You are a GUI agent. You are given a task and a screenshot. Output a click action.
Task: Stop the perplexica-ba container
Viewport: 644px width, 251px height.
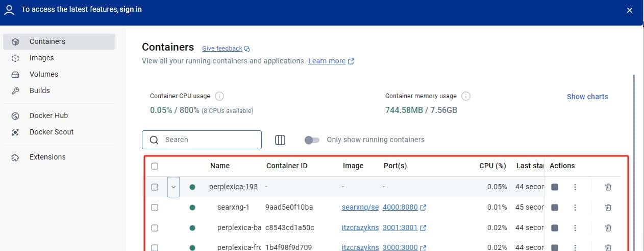click(555, 227)
